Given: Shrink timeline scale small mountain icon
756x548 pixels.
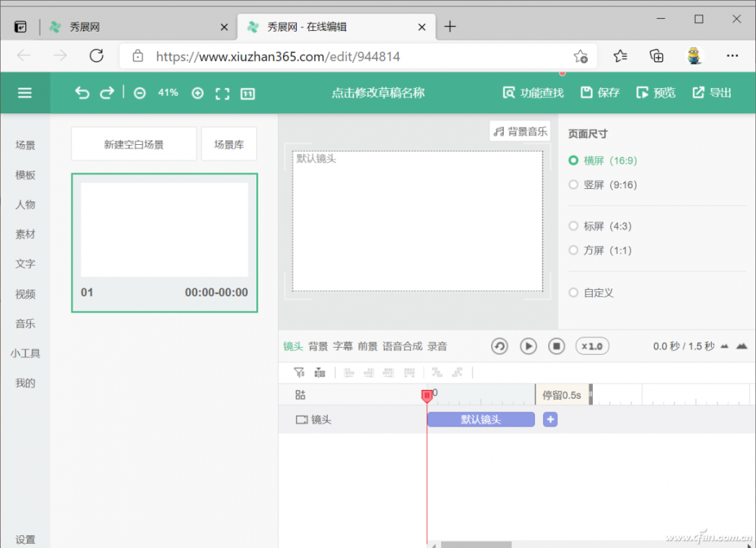Looking at the screenshot, I should pos(724,346).
